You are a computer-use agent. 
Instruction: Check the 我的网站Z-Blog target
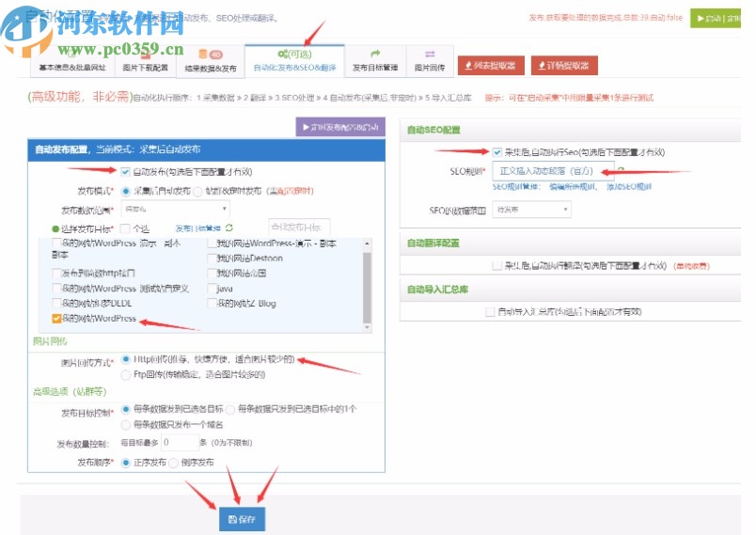[212, 304]
